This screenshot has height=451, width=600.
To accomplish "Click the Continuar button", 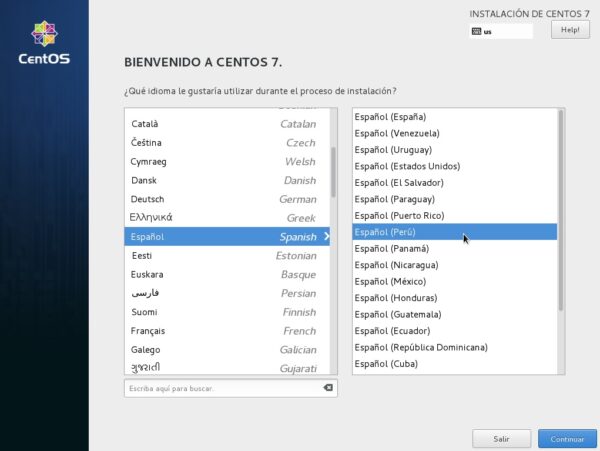I will coord(566,439).
